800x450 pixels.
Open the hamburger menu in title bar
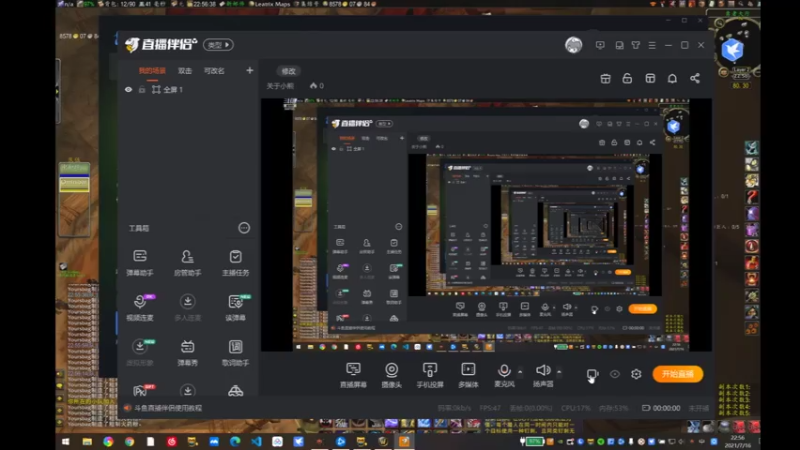click(x=652, y=45)
